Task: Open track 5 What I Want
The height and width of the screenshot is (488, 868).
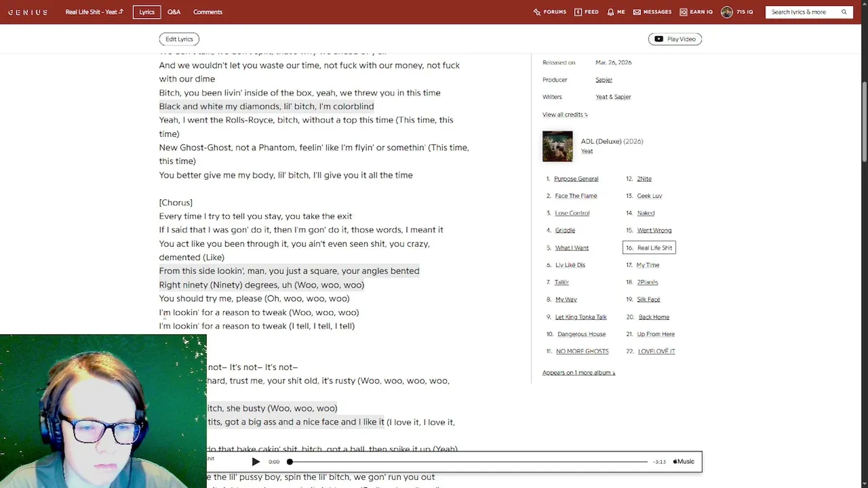Action: coord(572,248)
